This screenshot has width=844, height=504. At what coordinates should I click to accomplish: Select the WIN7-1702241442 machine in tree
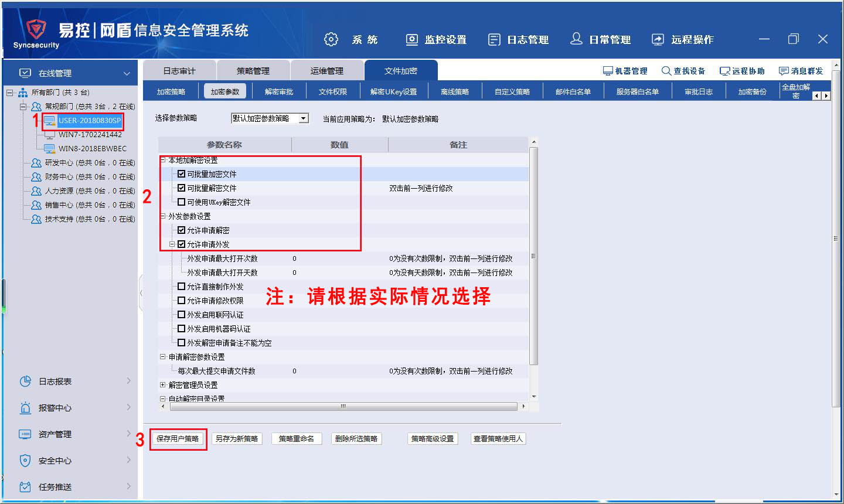90,135
